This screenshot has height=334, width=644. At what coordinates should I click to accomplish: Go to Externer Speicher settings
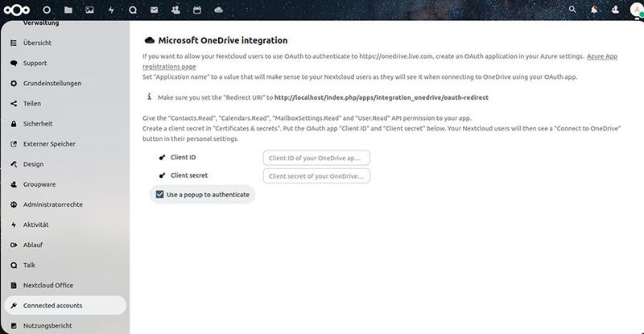pyautogui.click(x=49, y=144)
